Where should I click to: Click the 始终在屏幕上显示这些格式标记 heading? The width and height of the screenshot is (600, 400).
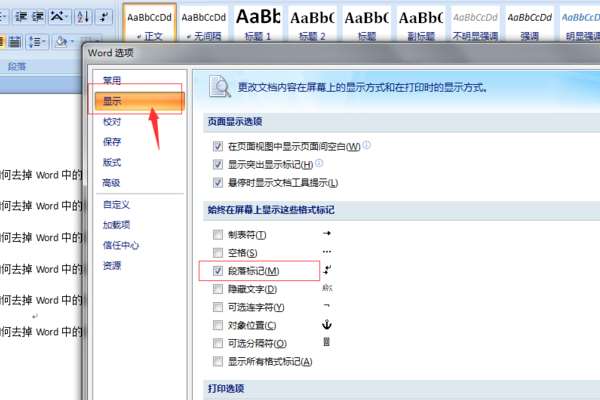click(271, 210)
